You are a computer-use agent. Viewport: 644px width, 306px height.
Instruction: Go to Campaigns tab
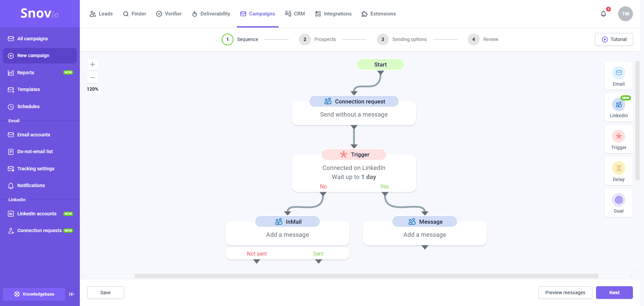[x=258, y=14]
